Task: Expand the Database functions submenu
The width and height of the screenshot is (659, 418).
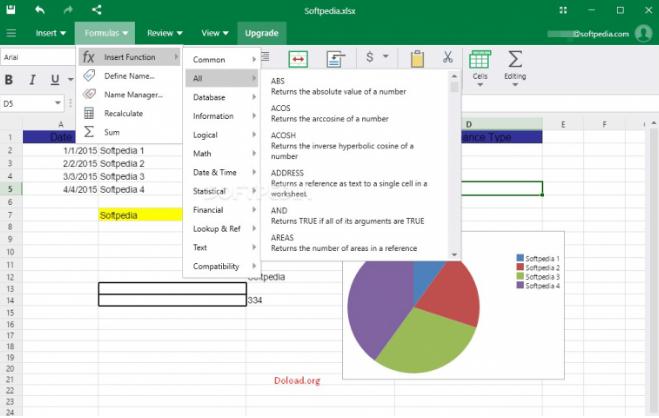Action: pos(221,97)
